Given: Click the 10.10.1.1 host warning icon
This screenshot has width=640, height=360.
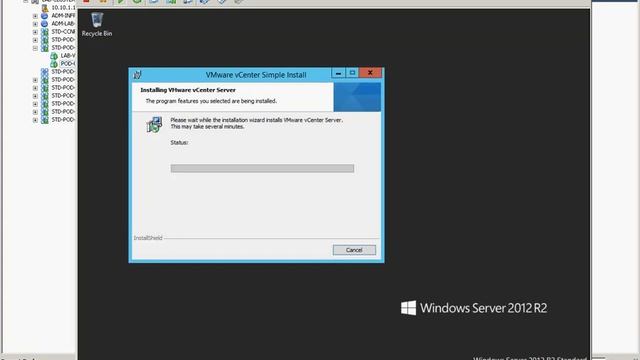Looking at the screenshot, I should [45, 8].
